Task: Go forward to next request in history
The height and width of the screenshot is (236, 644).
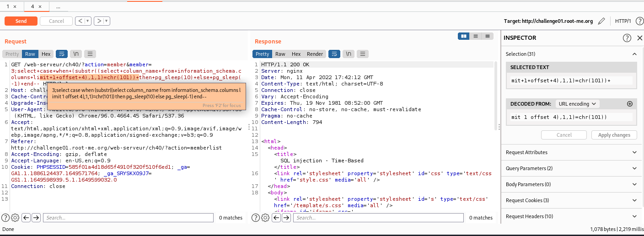Action: tap(99, 21)
